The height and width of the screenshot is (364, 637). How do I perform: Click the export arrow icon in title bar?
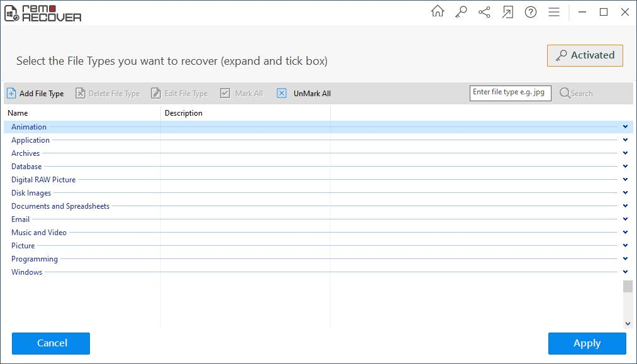[507, 12]
